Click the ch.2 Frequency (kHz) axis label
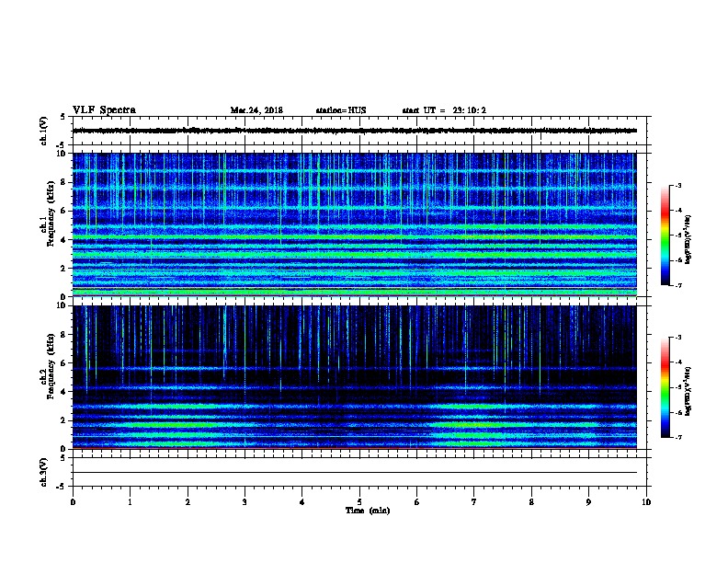This screenshot has width=728, height=563. coord(48,365)
